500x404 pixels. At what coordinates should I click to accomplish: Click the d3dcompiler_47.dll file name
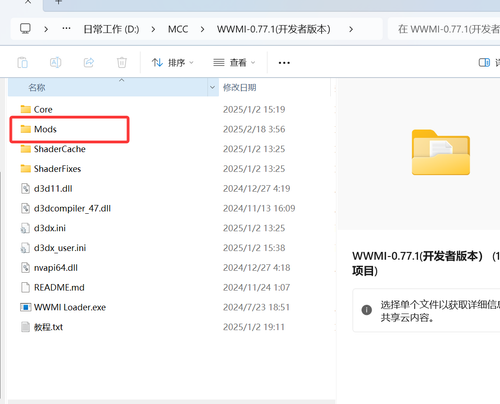72,208
